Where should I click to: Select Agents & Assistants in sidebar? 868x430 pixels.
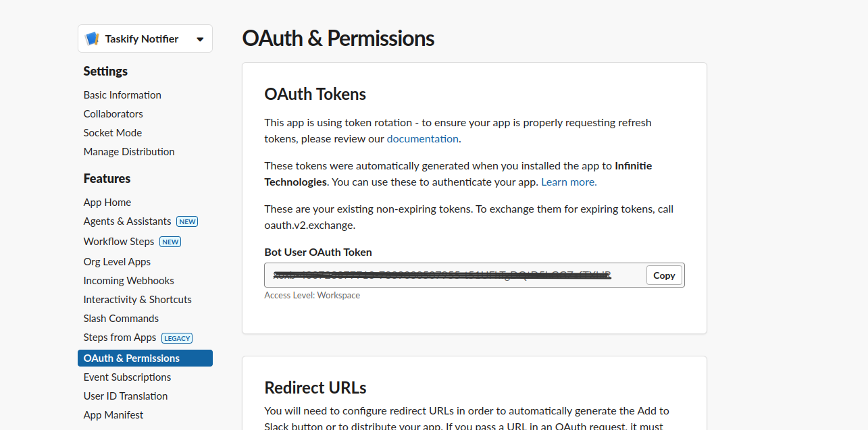pos(127,221)
